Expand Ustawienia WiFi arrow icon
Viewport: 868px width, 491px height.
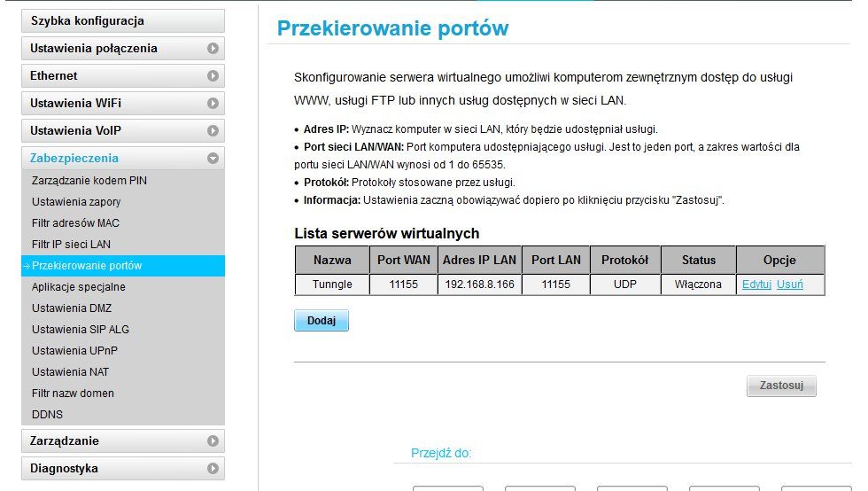coord(213,103)
